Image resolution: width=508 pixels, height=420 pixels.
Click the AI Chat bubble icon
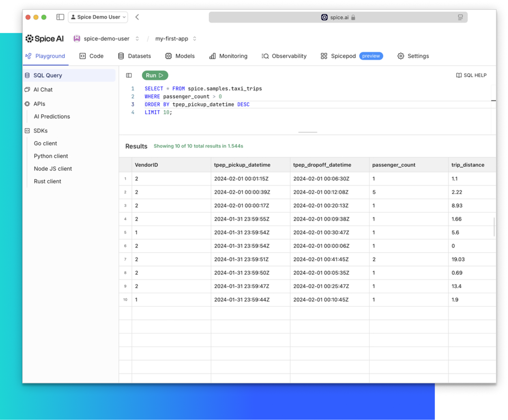(27, 90)
